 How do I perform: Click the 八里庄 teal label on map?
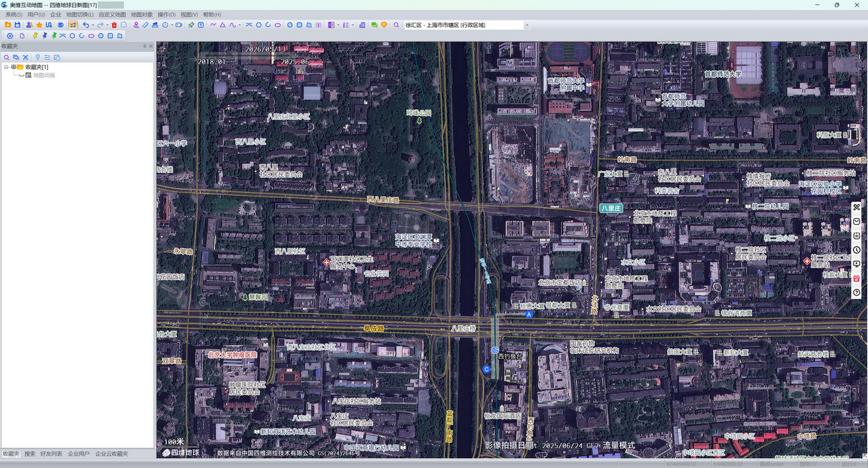pyautogui.click(x=611, y=208)
